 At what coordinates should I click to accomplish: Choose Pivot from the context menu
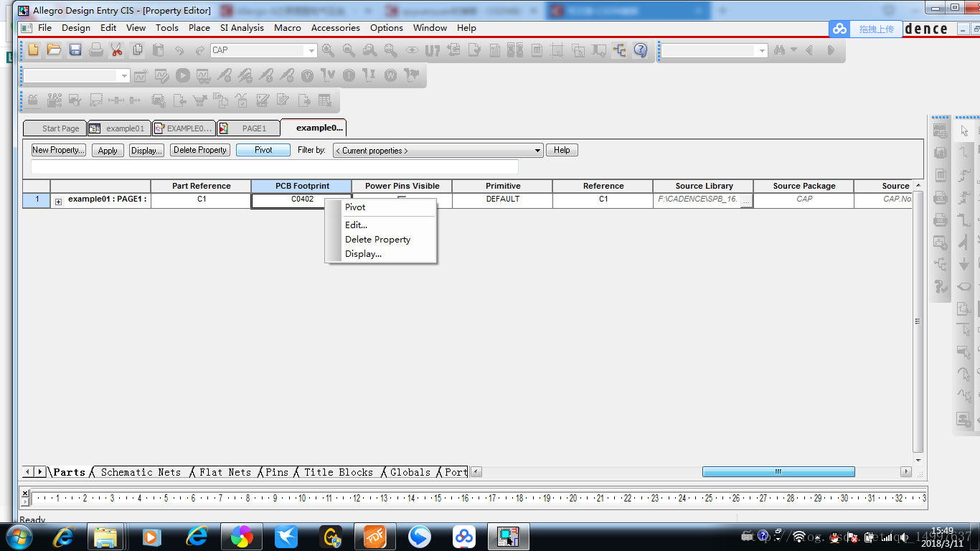[355, 207]
